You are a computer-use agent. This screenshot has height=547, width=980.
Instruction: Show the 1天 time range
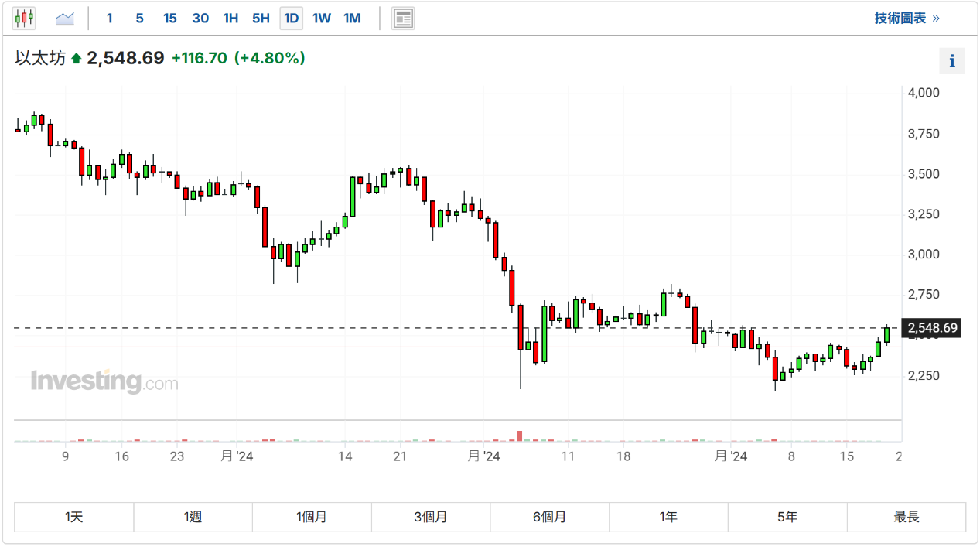(x=74, y=517)
